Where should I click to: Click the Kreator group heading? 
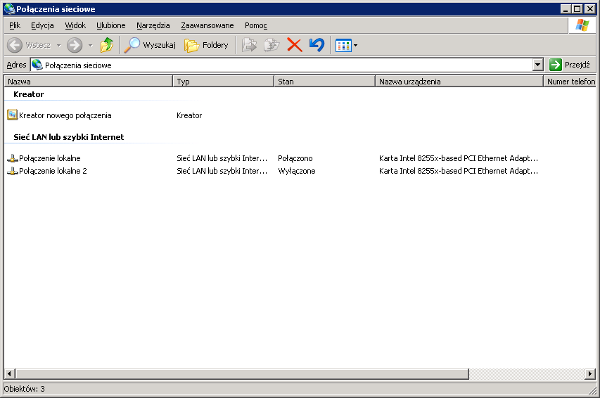point(29,94)
